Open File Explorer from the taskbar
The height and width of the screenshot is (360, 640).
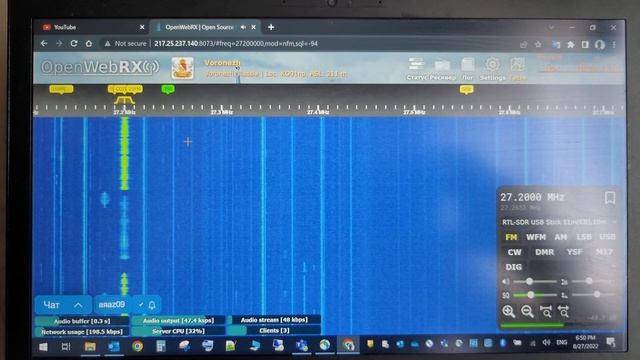tap(90, 347)
